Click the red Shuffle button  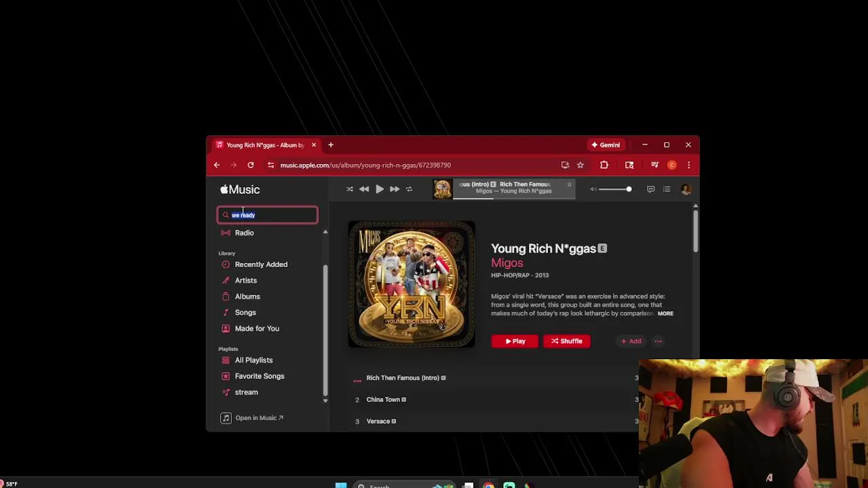click(567, 341)
